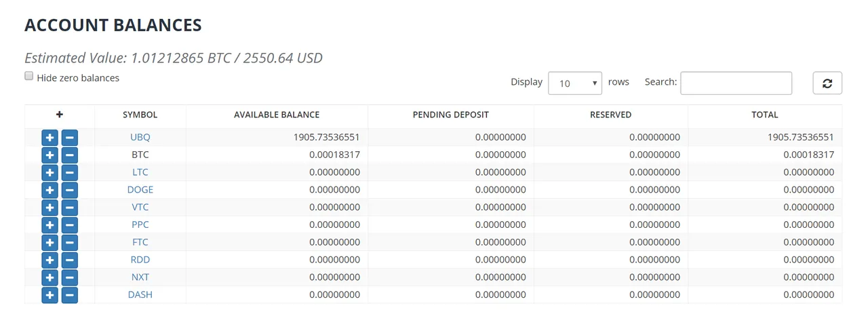Open the RDD symbol link
This screenshot has height=312, width=868.
pyautogui.click(x=140, y=260)
